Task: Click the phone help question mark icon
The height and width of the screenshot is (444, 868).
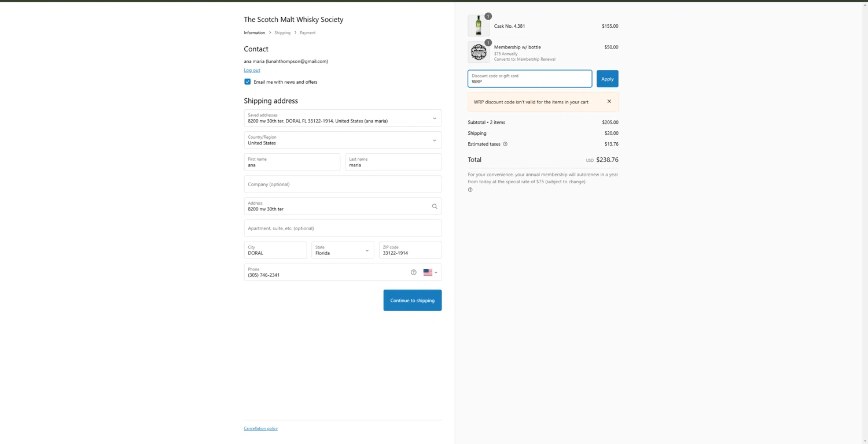Action: (x=414, y=272)
